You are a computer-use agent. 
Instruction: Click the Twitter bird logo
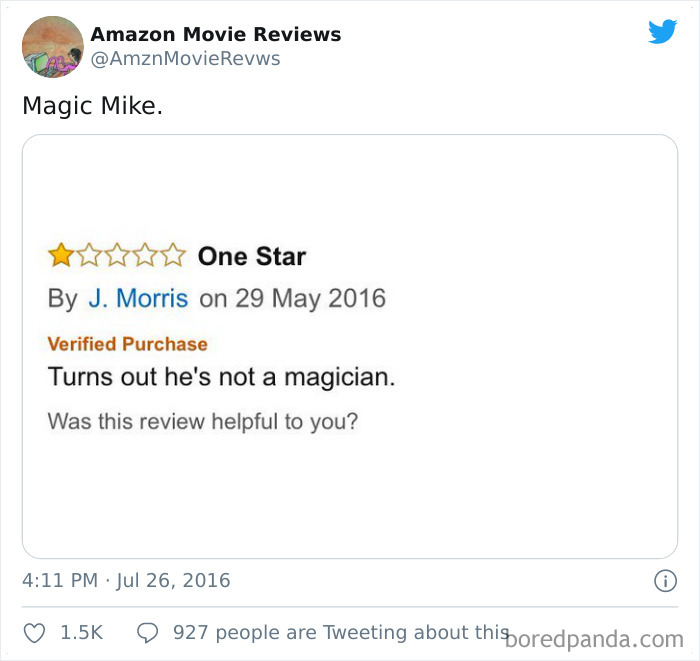click(662, 32)
